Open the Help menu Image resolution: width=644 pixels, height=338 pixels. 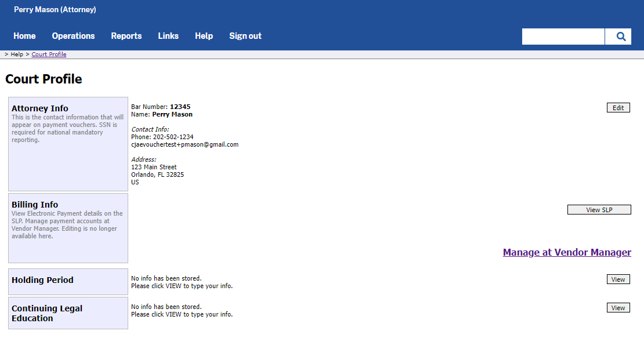(204, 36)
